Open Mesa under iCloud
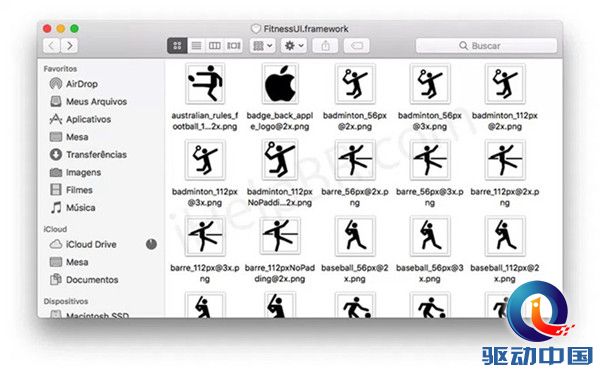The image size is (600, 372). tap(69, 262)
